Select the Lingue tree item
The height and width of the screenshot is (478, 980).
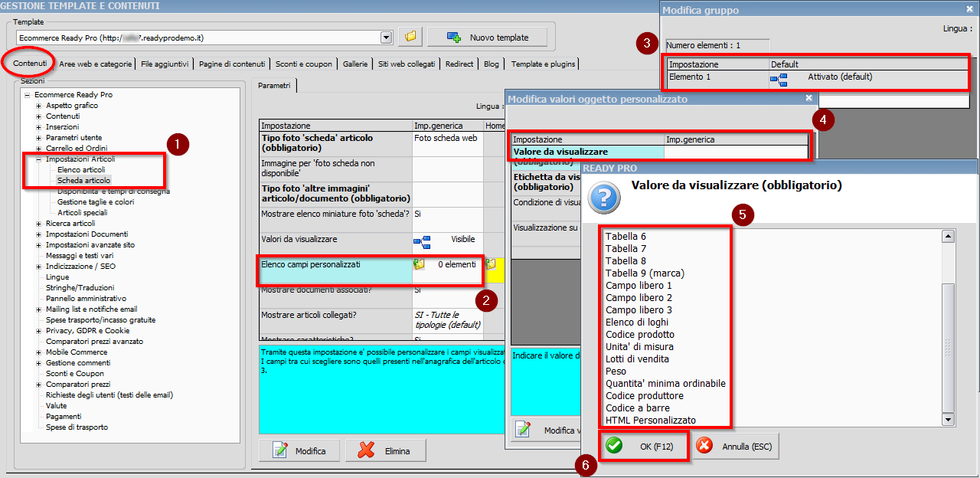57,277
